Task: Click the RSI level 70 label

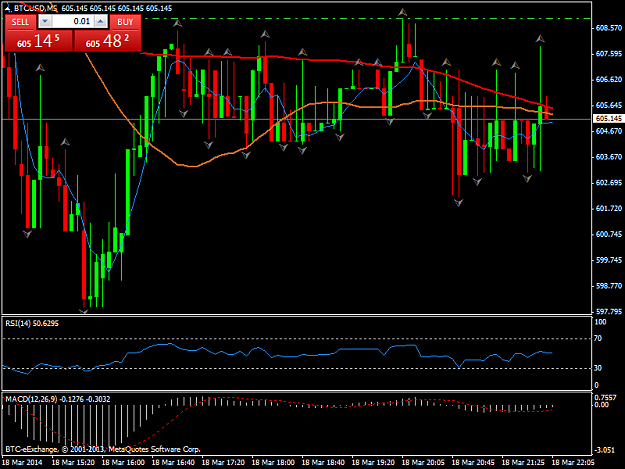Action: pyautogui.click(x=597, y=338)
